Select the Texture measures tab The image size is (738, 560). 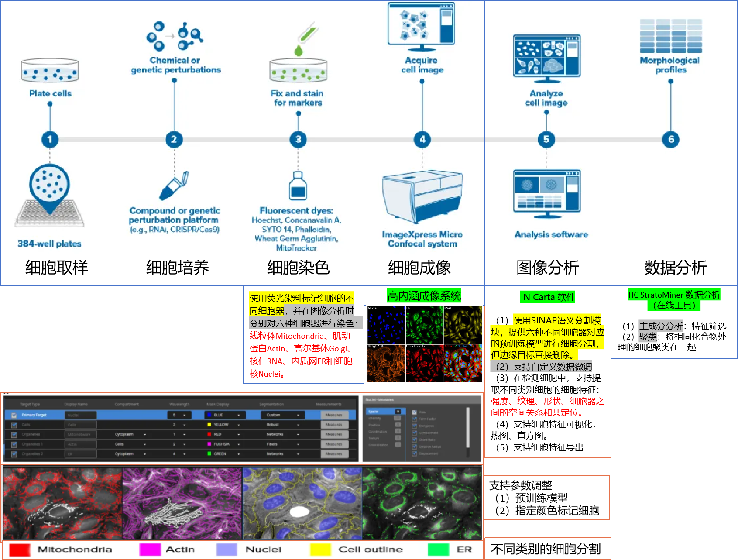coord(384,438)
